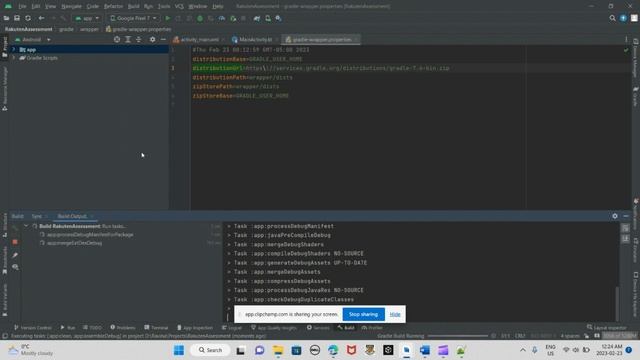Expand all icon in Project panel header
The width and height of the screenshot is (640, 360).
[x=128, y=40]
